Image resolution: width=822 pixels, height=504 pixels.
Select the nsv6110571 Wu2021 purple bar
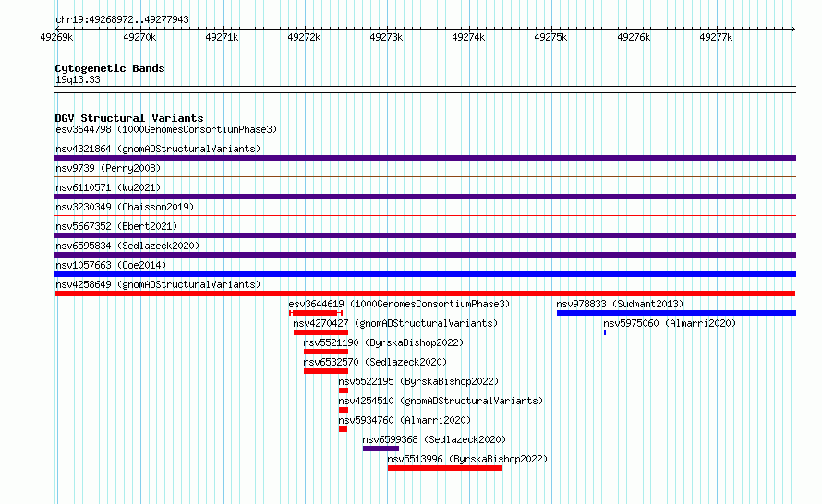(425, 197)
